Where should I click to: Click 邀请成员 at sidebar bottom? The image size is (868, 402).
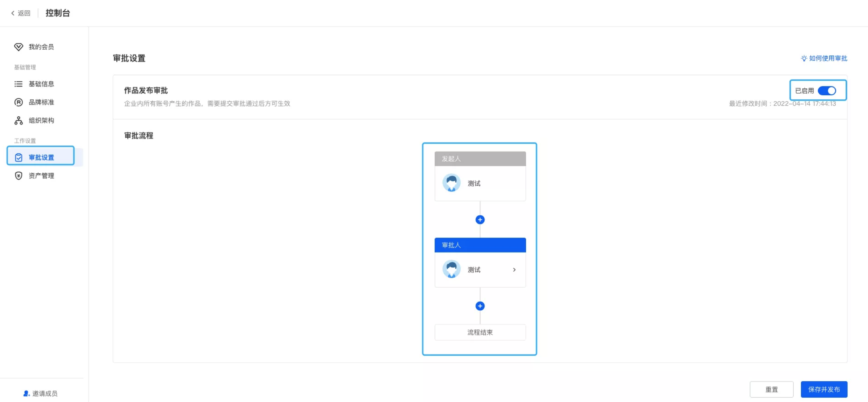[40, 393]
